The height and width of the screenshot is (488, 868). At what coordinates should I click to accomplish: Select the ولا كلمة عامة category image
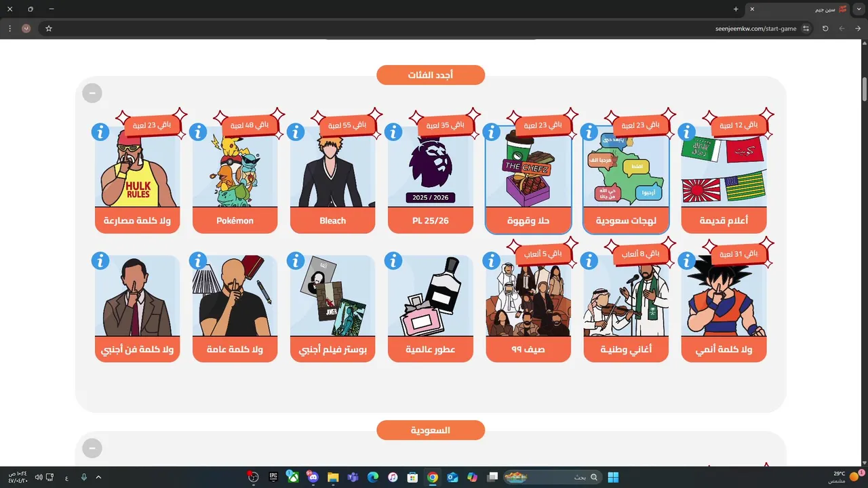point(235,297)
